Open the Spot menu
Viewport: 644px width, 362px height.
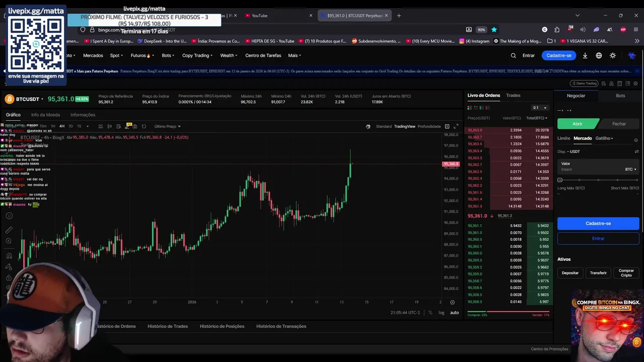(116, 55)
